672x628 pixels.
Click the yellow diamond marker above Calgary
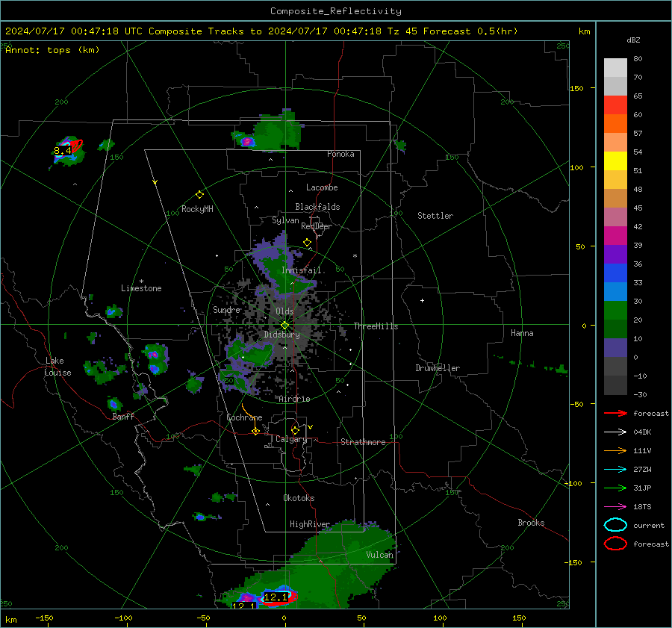(295, 430)
